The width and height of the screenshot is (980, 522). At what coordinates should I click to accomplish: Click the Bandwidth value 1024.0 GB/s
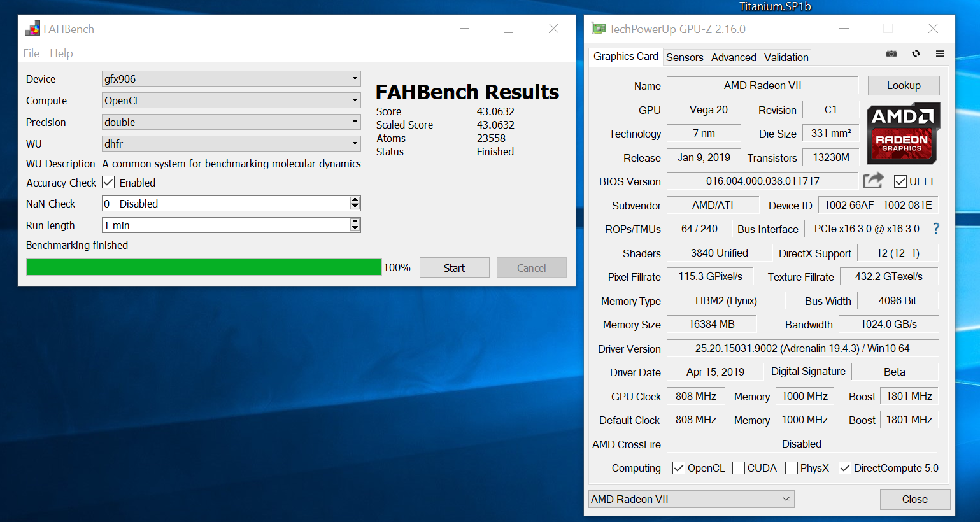coord(889,324)
